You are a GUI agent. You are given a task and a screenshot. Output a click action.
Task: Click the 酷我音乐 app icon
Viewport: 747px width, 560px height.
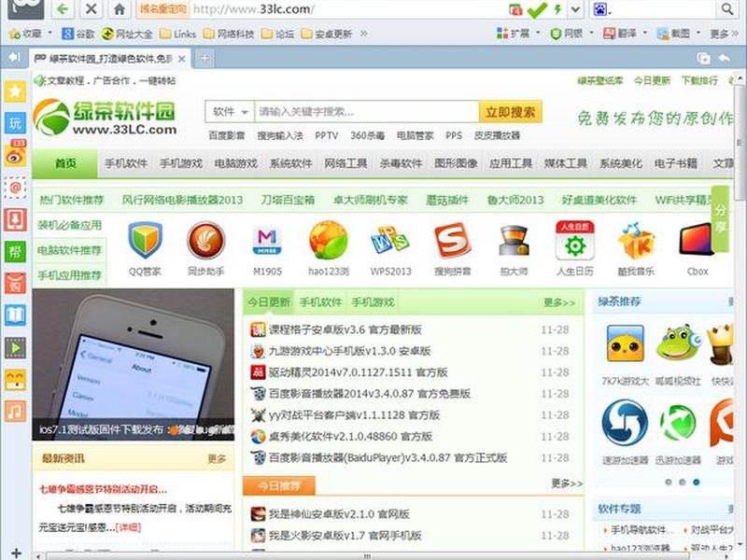click(636, 242)
